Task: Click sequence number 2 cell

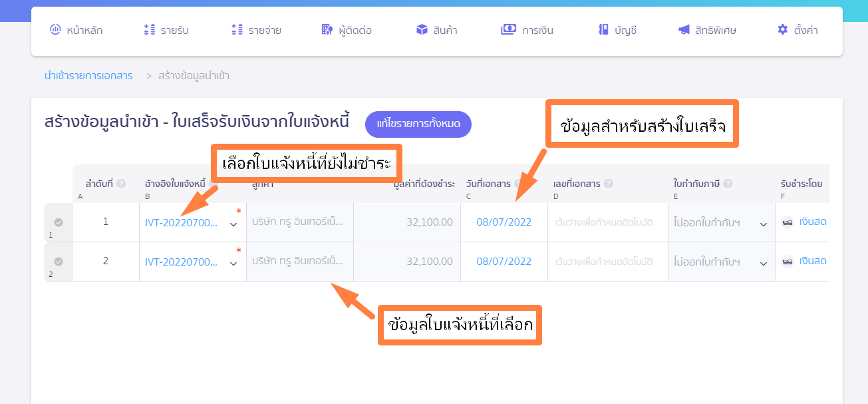Action: point(106,262)
